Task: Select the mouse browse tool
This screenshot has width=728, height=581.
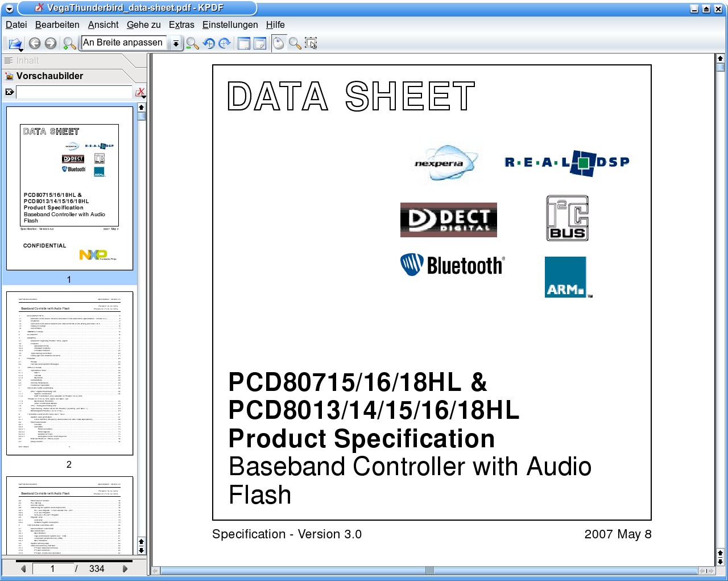Action: tap(279, 43)
